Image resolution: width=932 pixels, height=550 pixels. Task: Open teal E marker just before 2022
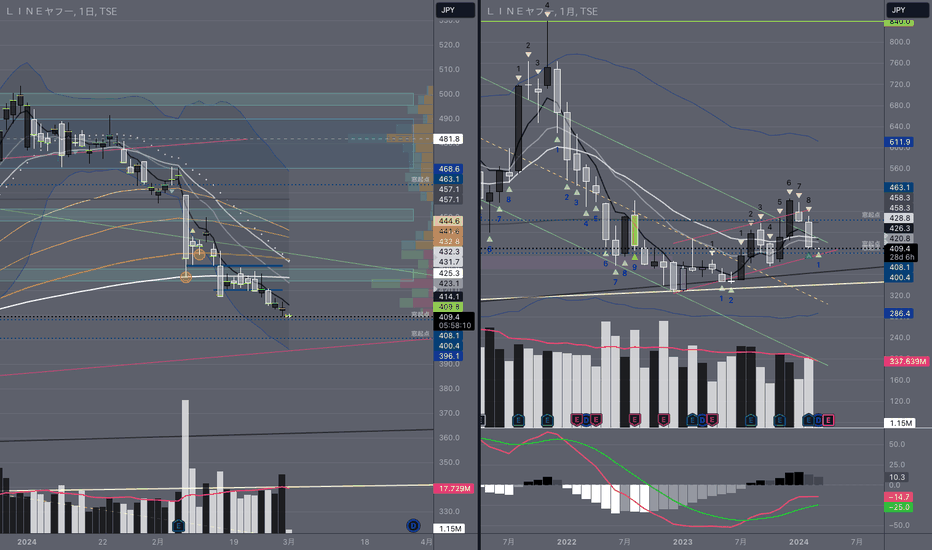pyautogui.click(x=547, y=420)
